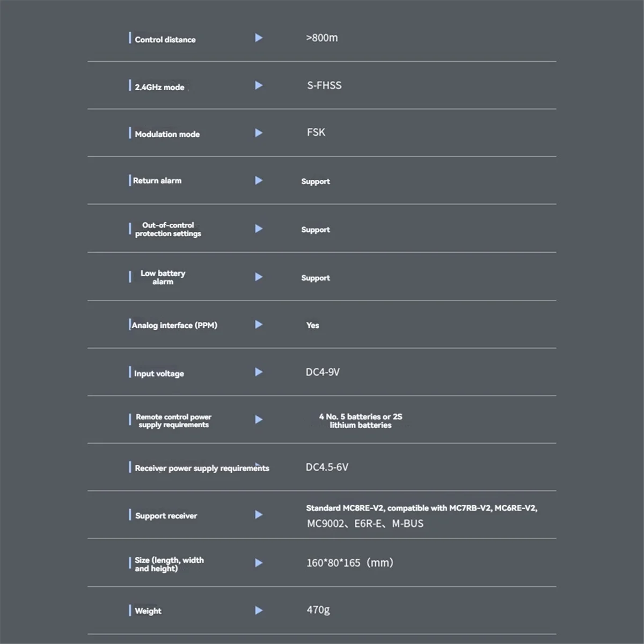Click the Analog interface (PPM) arrow
644x644 pixels.
(259, 325)
